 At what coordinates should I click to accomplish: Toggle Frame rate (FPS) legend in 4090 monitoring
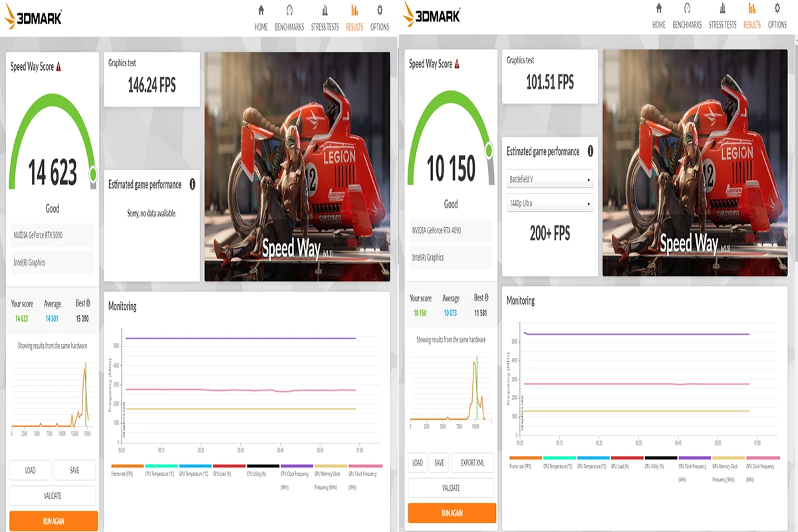pos(525,463)
